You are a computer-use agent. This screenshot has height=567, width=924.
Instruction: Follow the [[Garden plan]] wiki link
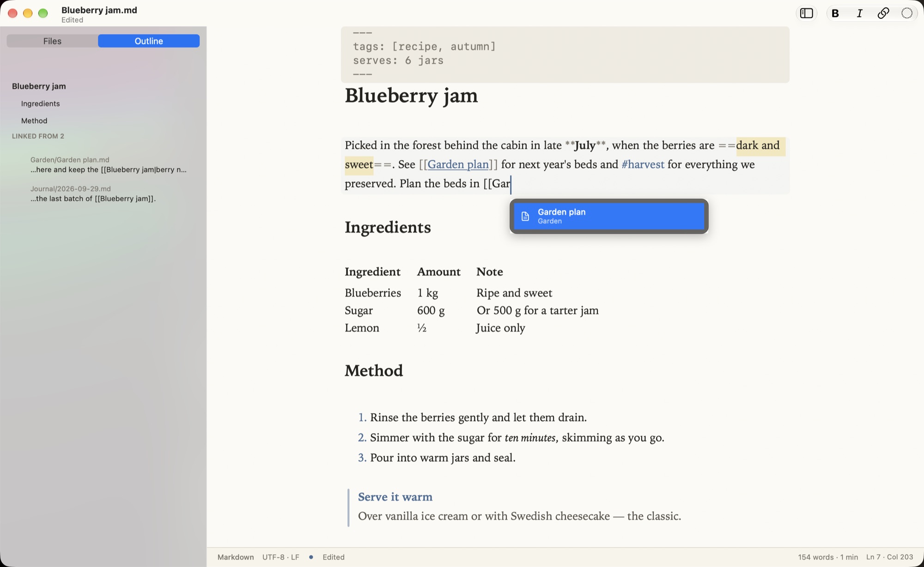458,164
